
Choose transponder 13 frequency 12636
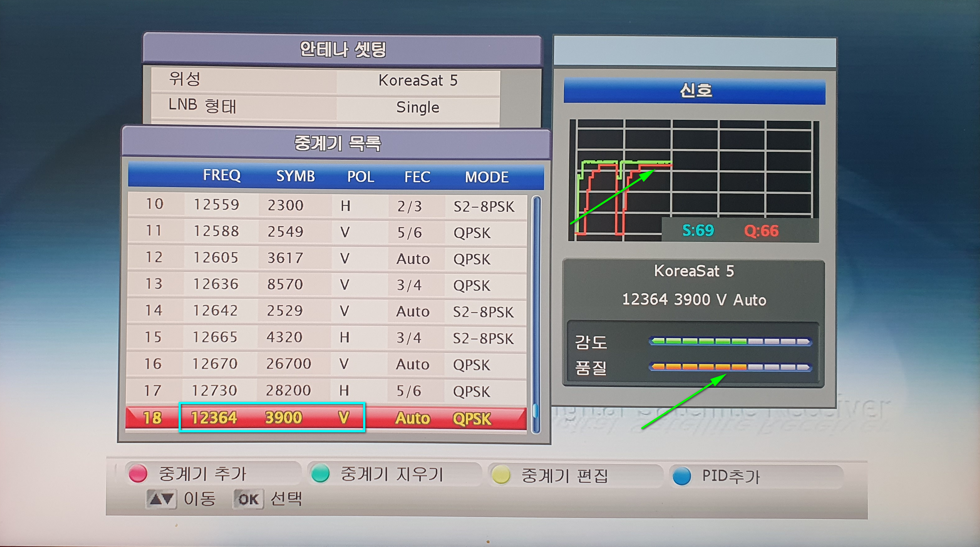[x=216, y=284]
